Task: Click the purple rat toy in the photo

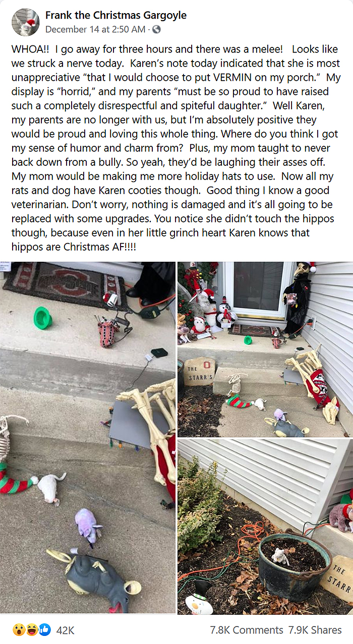Action: point(88,525)
